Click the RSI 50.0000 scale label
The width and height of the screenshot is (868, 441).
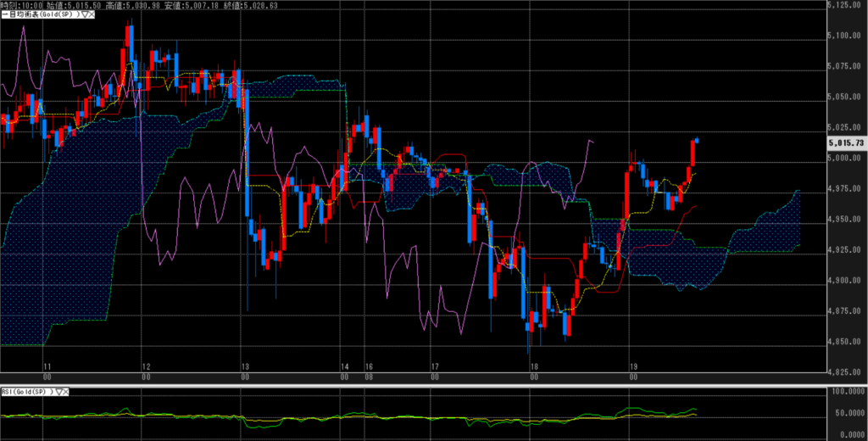[x=845, y=414]
